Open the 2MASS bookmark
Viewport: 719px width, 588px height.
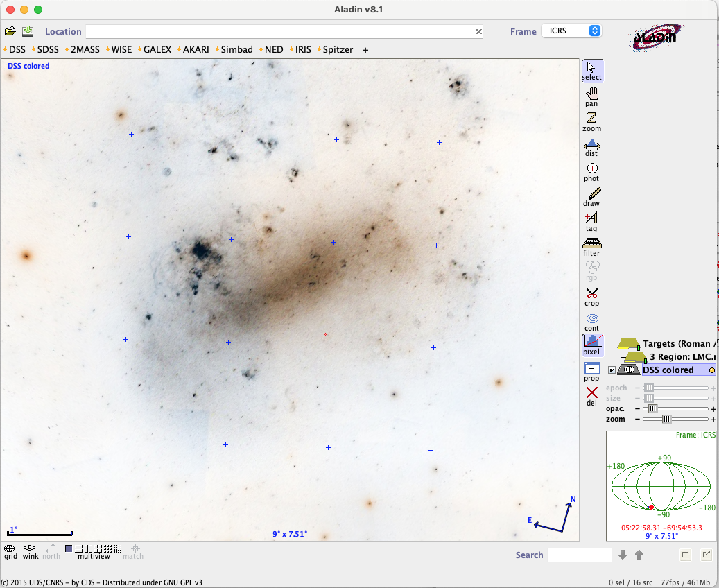[84, 50]
